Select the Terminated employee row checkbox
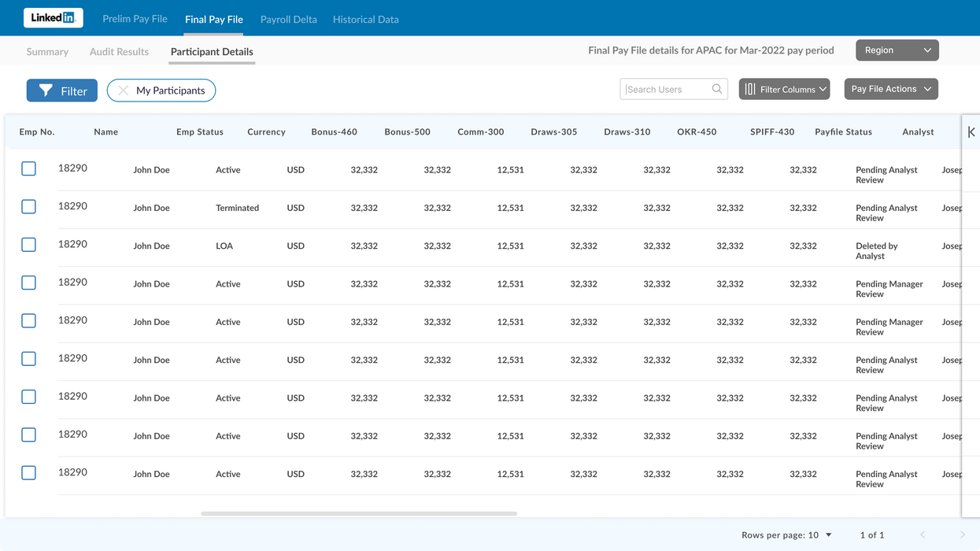Viewport: 980px width, 551px height. click(x=28, y=206)
